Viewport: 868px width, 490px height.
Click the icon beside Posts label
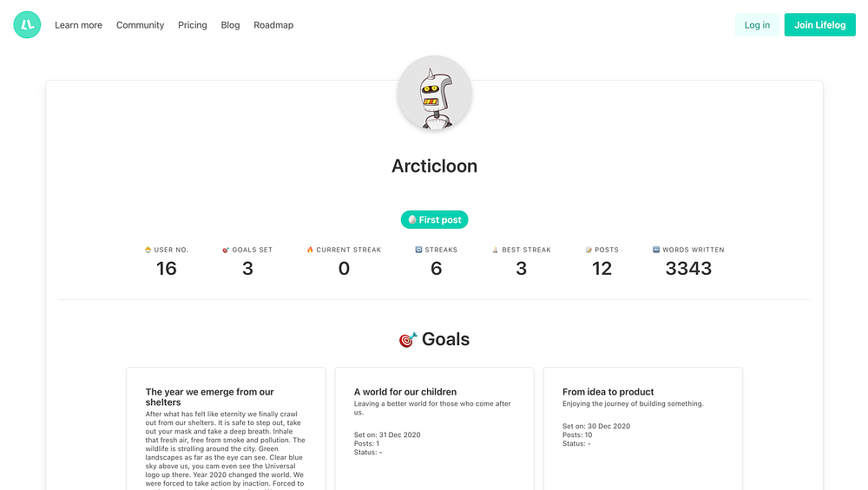(x=589, y=250)
